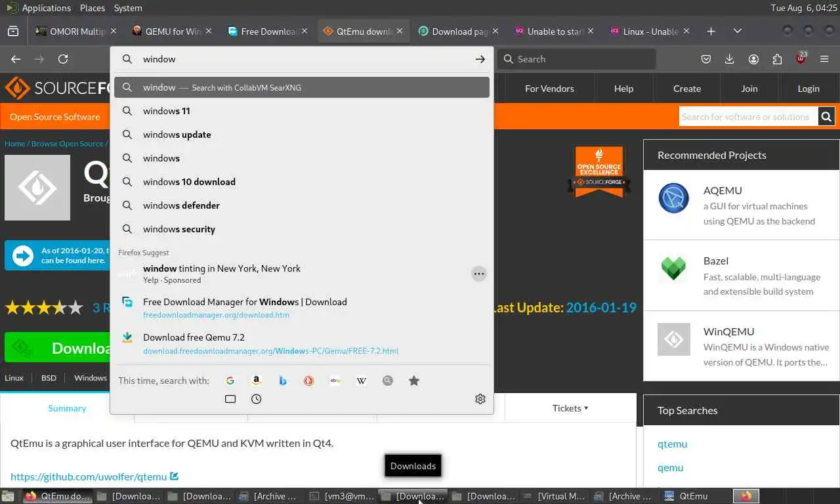Screen dimensions: 840x504
Task: Open the Download free Qemu 7.2 result
Action: (x=302, y=343)
